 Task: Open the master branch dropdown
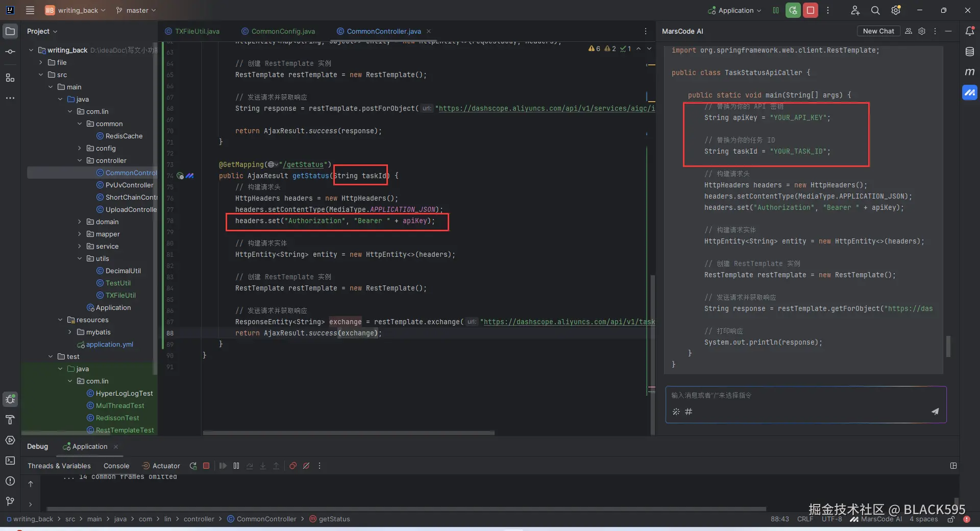[136, 10]
